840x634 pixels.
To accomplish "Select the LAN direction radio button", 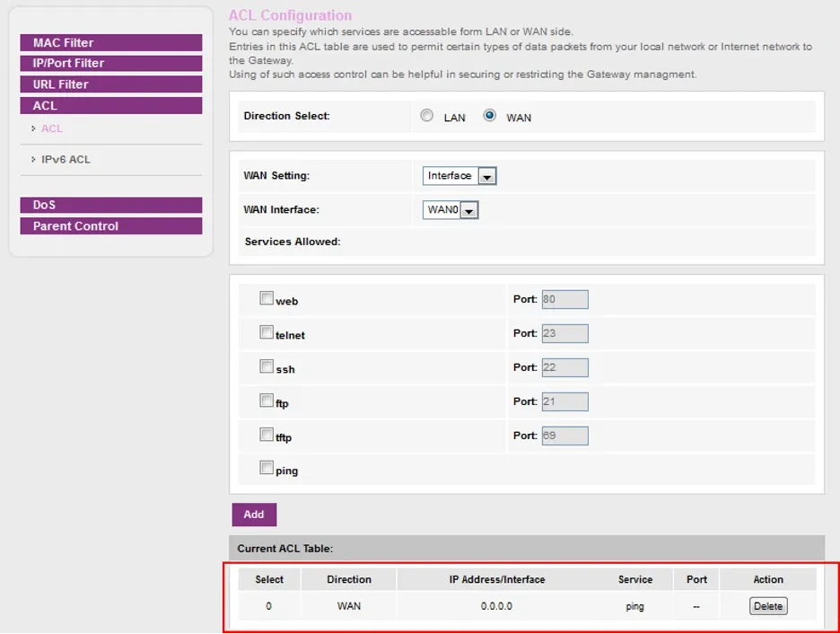I will (x=427, y=116).
